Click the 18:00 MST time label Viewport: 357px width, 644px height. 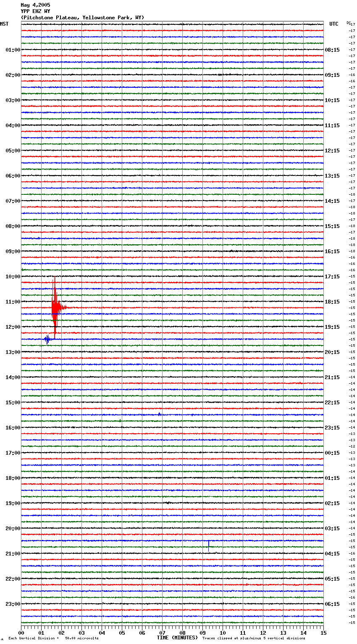(x=13, y=478)
